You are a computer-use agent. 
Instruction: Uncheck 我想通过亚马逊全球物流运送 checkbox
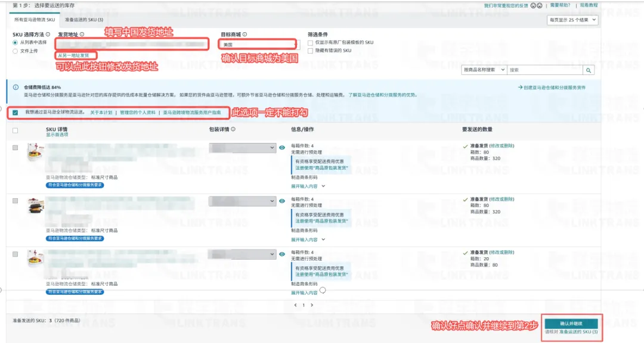(15, 113)
